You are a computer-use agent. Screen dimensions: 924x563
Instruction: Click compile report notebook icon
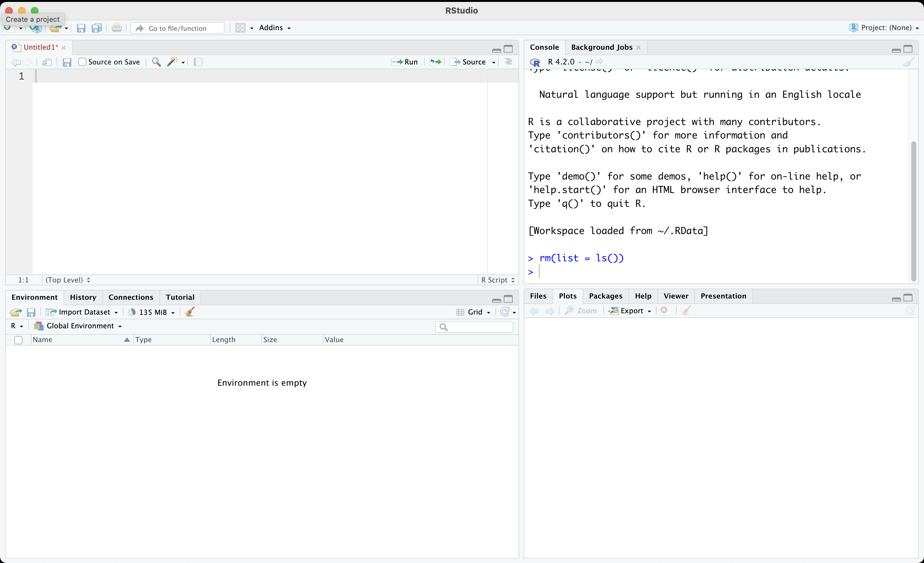coord(198,62)
